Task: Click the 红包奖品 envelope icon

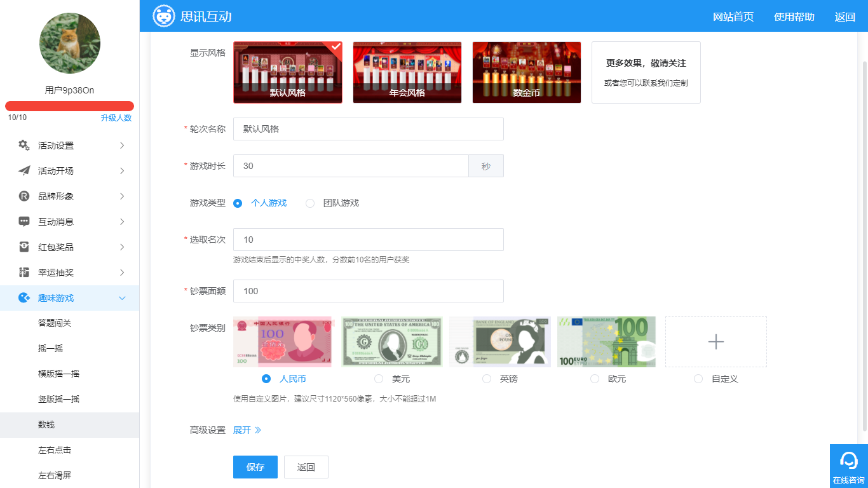Action: point(24,247)
